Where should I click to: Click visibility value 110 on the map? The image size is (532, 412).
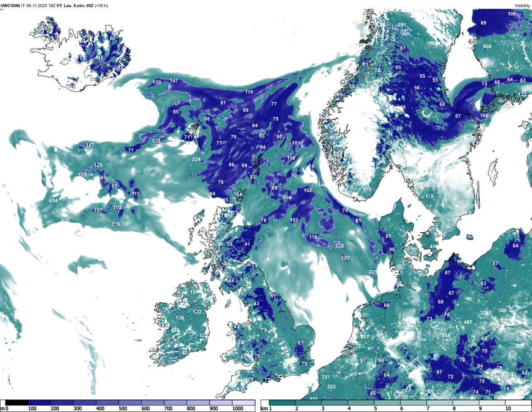pyautogui.click(x=249, y=92)
